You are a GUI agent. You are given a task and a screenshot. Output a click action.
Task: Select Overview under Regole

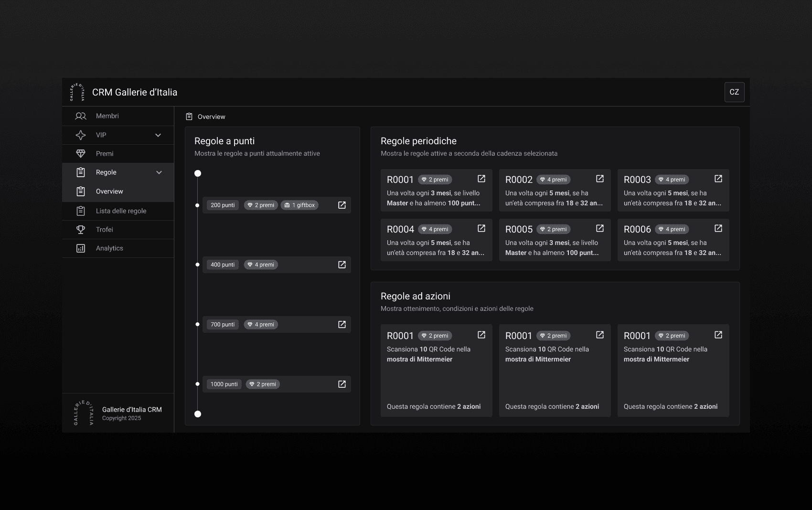pos(118,191)
